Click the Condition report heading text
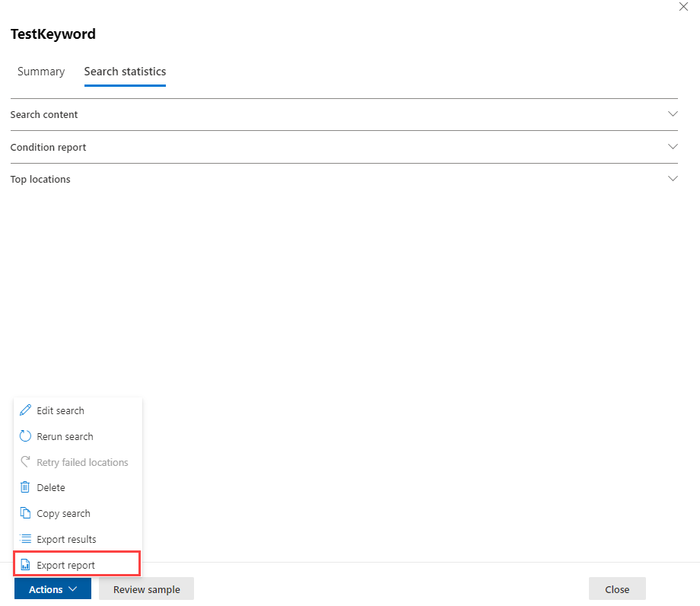700x606 pixels. pyautogui.click(x=48, y=147)
